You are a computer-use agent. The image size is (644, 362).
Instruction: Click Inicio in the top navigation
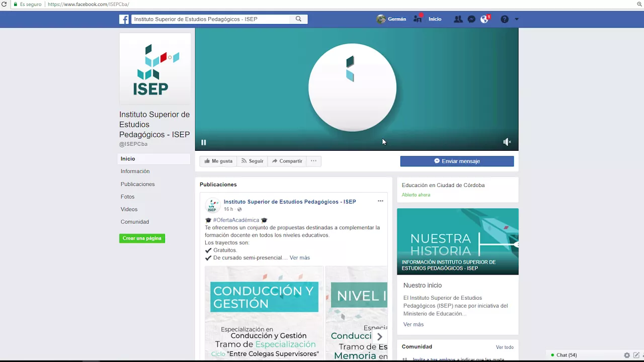click(x=435, y=19)
